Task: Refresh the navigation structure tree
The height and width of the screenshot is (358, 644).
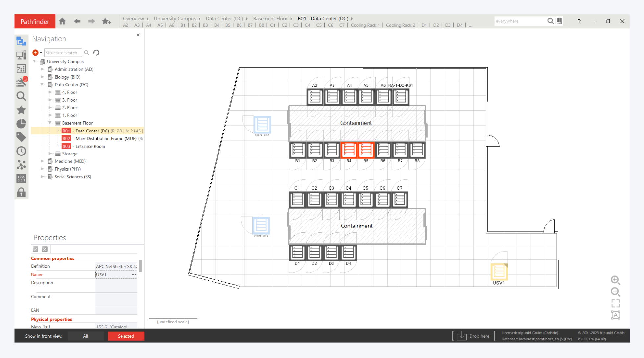Action: [x=96, y=53]
